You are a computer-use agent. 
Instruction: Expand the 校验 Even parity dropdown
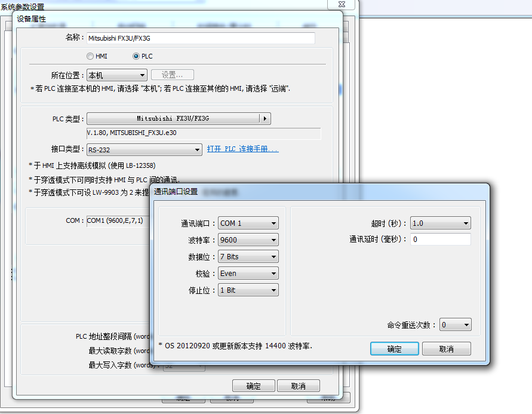[x=248, y=274]
